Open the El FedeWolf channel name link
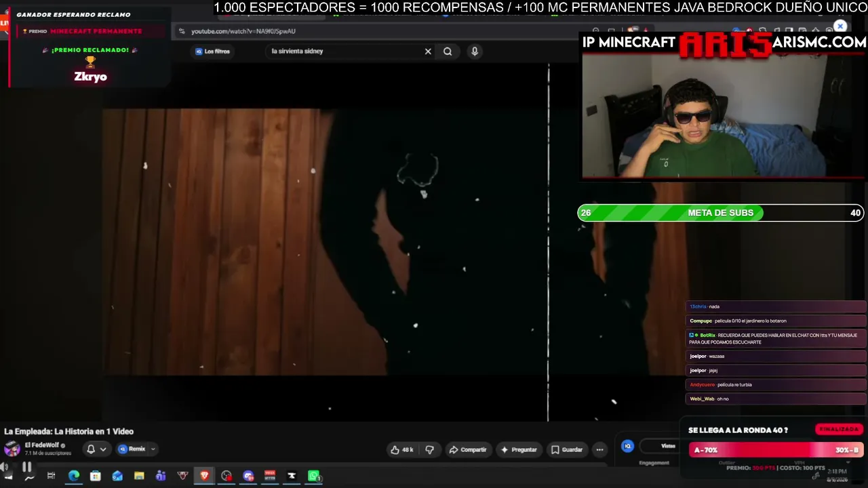Screen dimensions: 868x488 [x=42, y=445]
